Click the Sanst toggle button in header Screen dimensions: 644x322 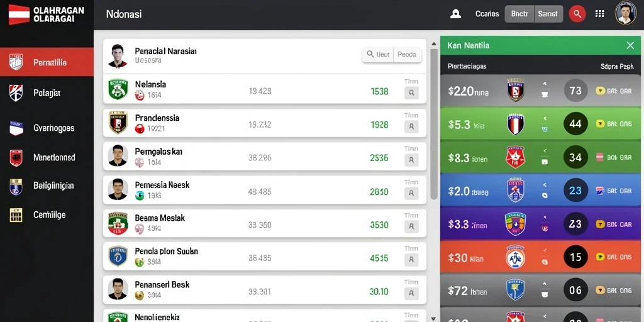(x=548, y=14)
